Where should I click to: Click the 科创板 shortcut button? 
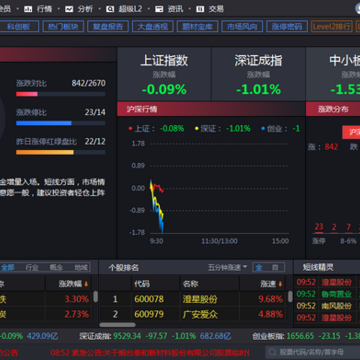click(x=18, y=26)
